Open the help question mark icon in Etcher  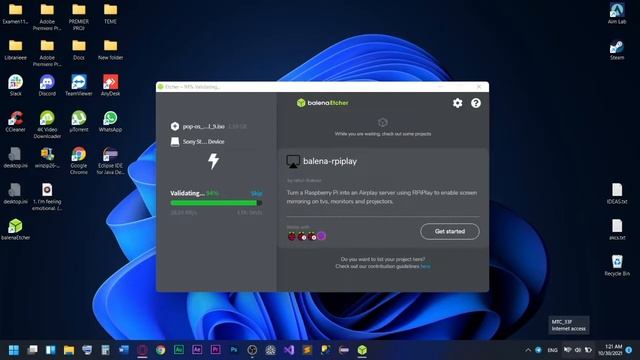(476, 103)
